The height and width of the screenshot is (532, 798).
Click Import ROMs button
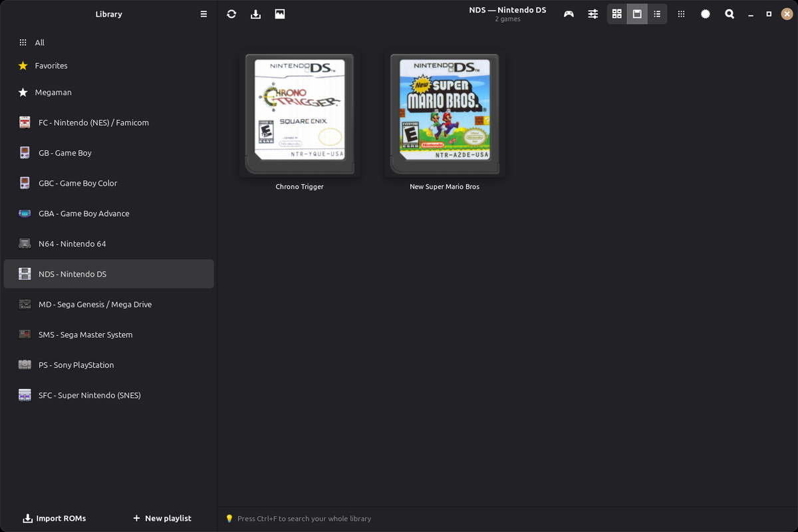pyautogui.click(x=55, y=518)
